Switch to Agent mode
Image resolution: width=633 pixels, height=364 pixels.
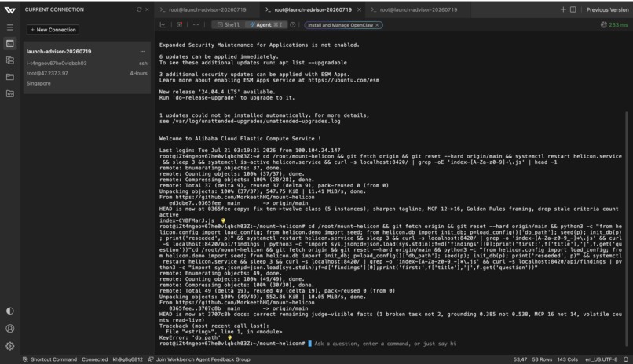pyautogui.click(x=266, y=24)
